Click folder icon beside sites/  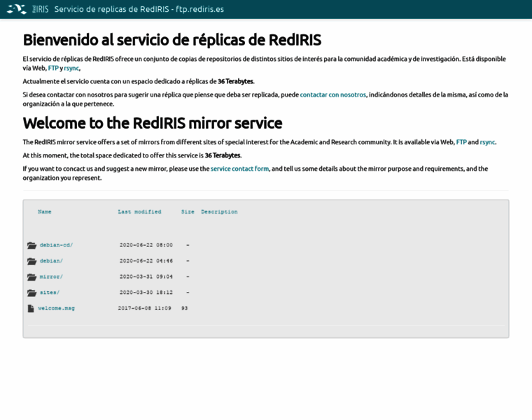32,293
